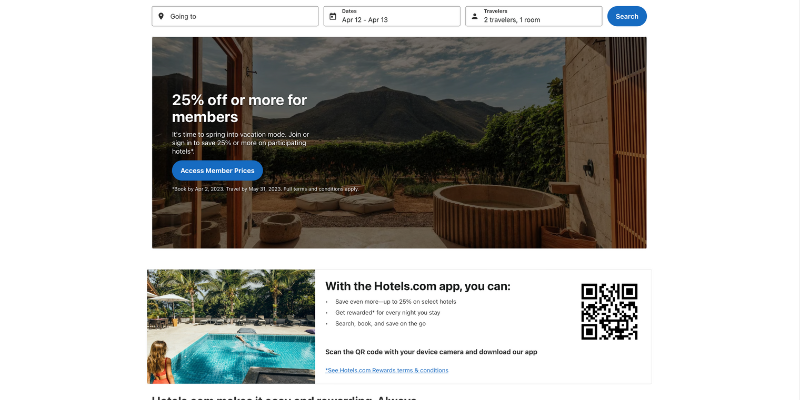Open the Apr 12 - Apr 13 date picker
800x400 pixels.
pyautogui.click(x=392, y=16)
